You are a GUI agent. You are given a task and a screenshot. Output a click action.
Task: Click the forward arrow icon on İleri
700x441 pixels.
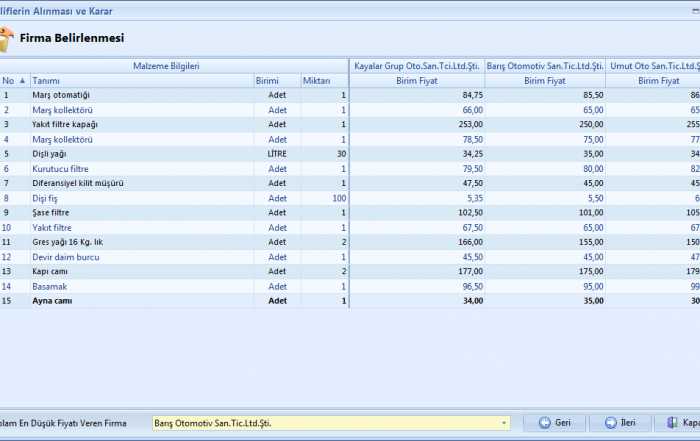coord(609,423)
